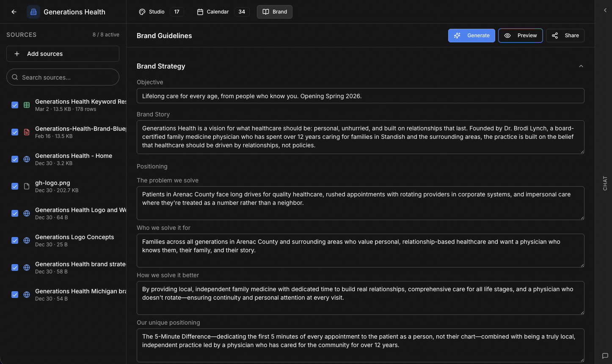Select the Brand tab
Screen dimensions: 612x364
click(x=275, y=12)
